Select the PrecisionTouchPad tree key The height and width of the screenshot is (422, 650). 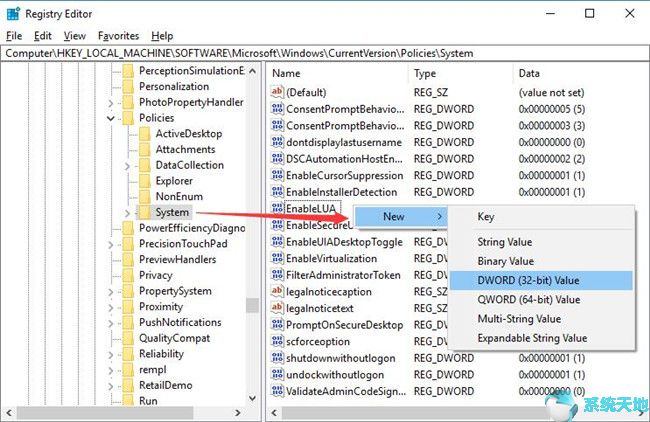coord(182,244)
